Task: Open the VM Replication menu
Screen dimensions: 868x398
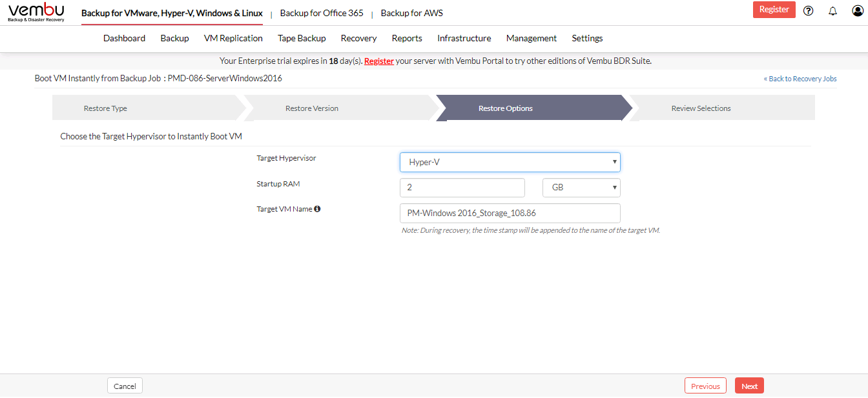Action: tap(233, 38)
